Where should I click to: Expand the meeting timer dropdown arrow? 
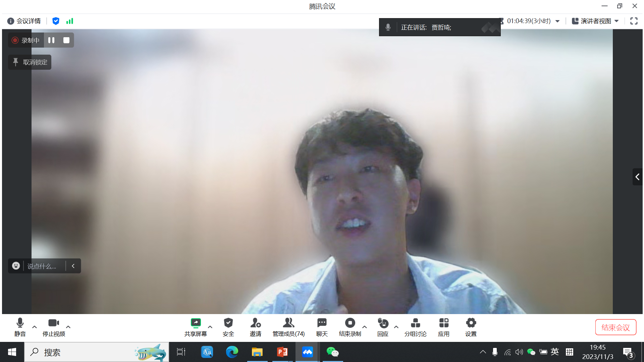(557, 21)
